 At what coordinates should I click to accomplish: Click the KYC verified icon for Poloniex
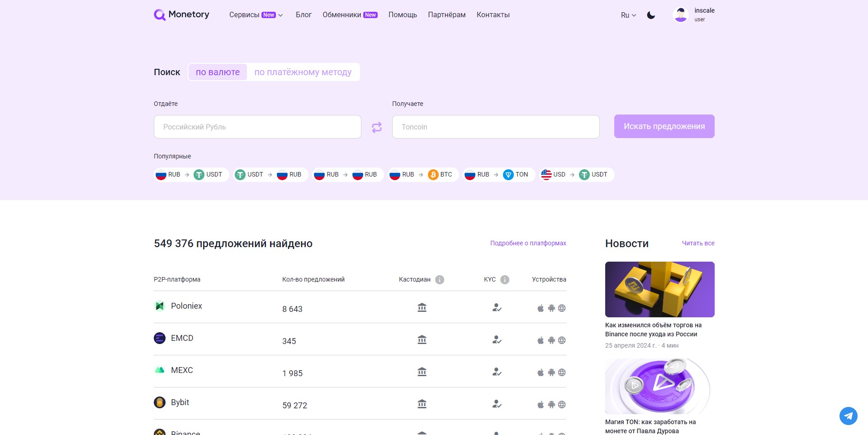click(x=497, y=308)
